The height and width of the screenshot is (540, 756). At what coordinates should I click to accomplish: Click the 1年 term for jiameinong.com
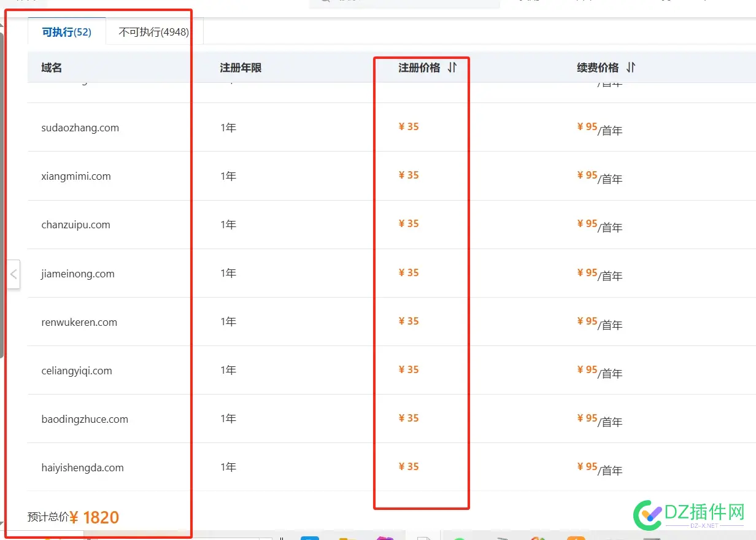point(228,273)
